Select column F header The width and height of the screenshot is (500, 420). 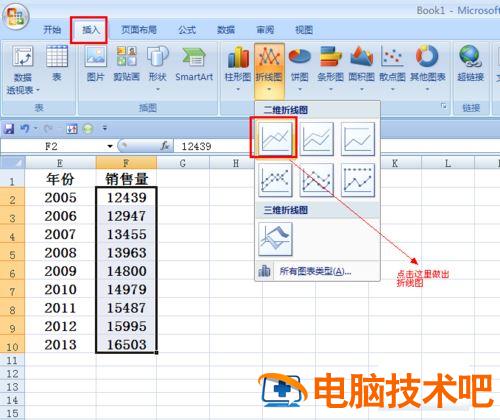pyautogui.click(x=126, y=163)
